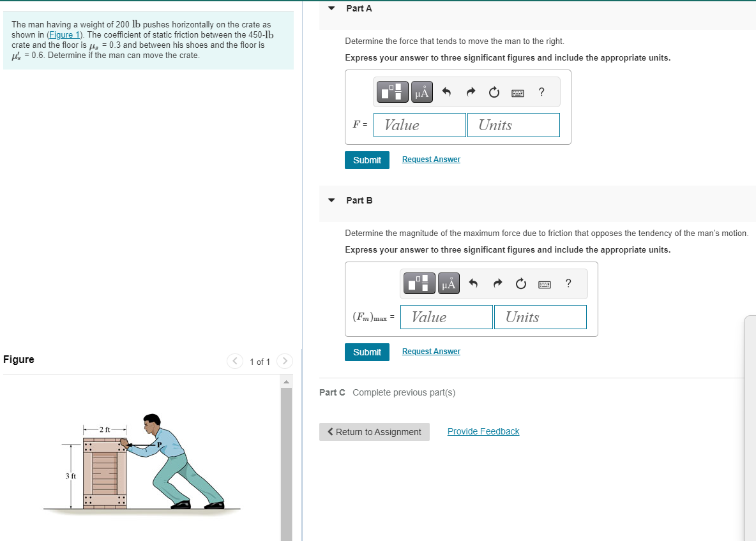Go to the next figure
Screen dimensions: 756x541
pyautogui.click(x=285, y=361)
